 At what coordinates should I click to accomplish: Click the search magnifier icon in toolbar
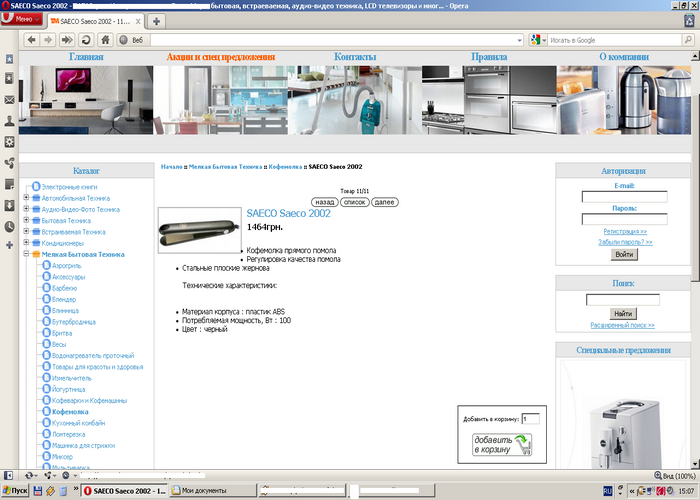(688, 40)
